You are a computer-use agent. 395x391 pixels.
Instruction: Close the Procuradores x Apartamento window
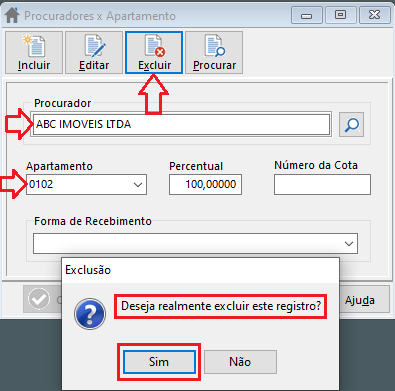click(375, 15)
